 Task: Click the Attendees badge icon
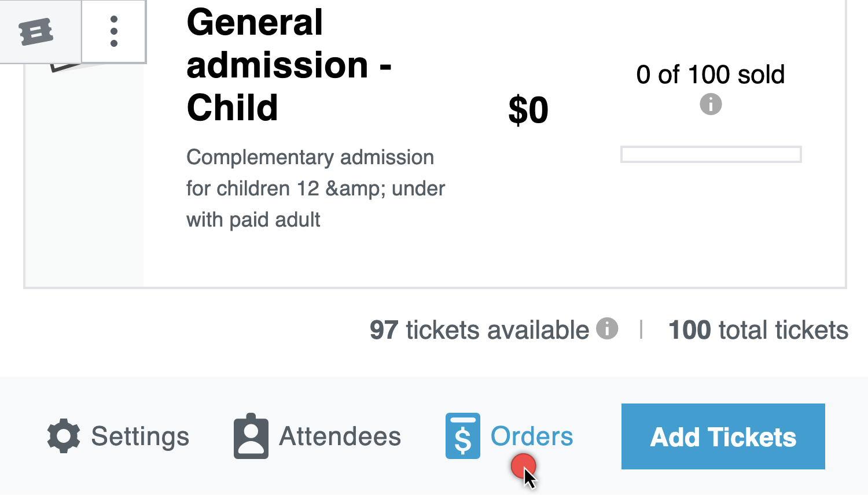coord(251,436)
